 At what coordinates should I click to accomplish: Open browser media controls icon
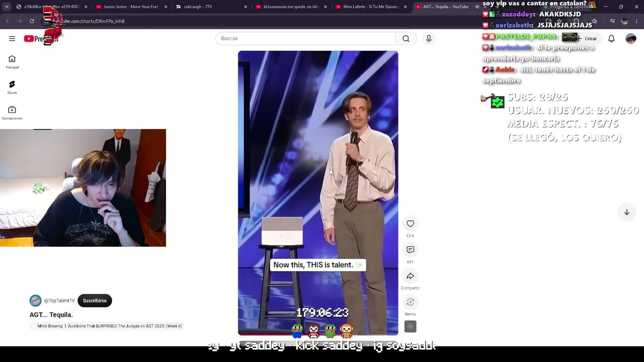(612, 21)
